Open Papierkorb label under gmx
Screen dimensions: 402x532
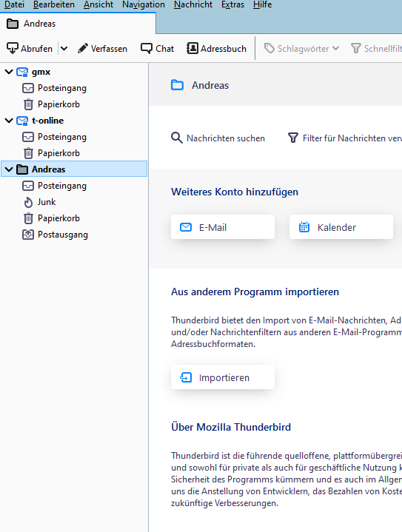point(58,104)
